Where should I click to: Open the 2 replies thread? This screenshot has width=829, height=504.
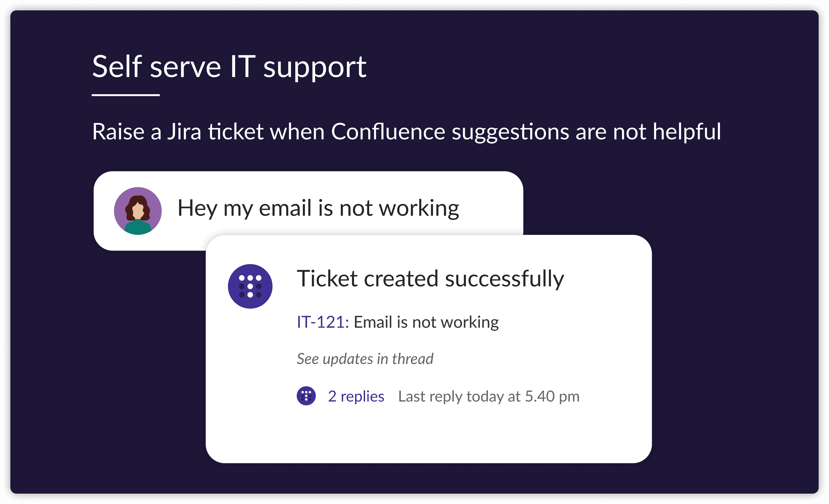pos(356,396)
